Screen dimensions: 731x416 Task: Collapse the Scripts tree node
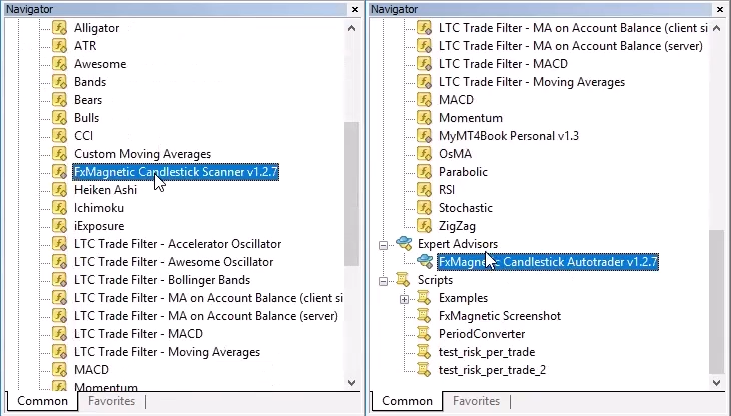point(384,280)
